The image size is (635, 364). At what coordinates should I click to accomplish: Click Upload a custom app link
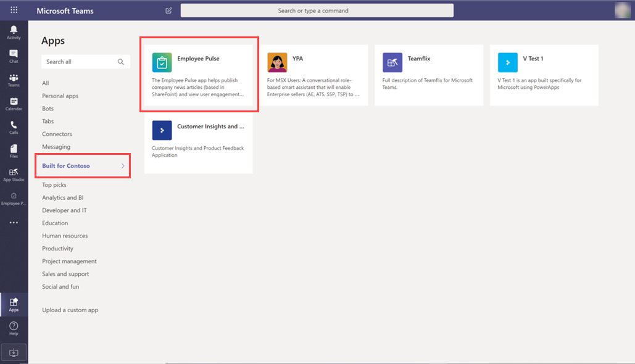click(70, 310)
